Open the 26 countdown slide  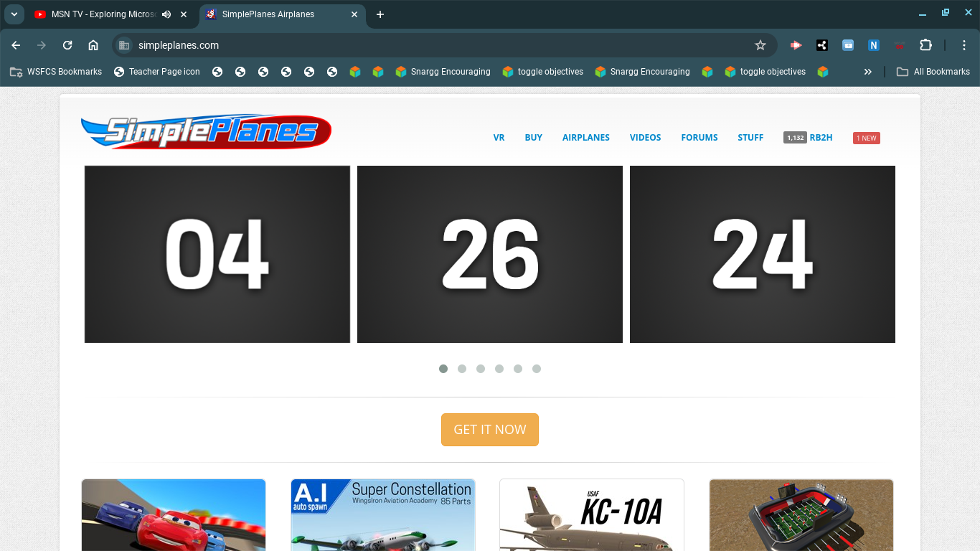(490, 254)
